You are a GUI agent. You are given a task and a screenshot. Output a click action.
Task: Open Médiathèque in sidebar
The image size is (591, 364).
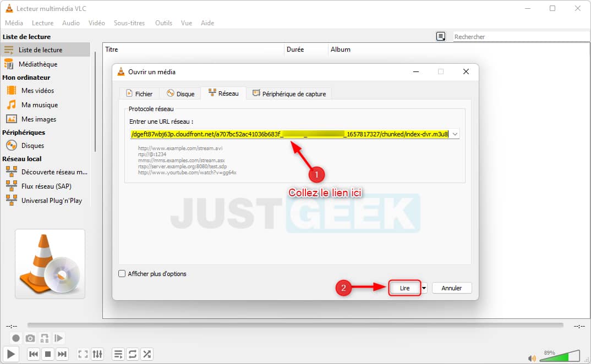tap(45, 64)
